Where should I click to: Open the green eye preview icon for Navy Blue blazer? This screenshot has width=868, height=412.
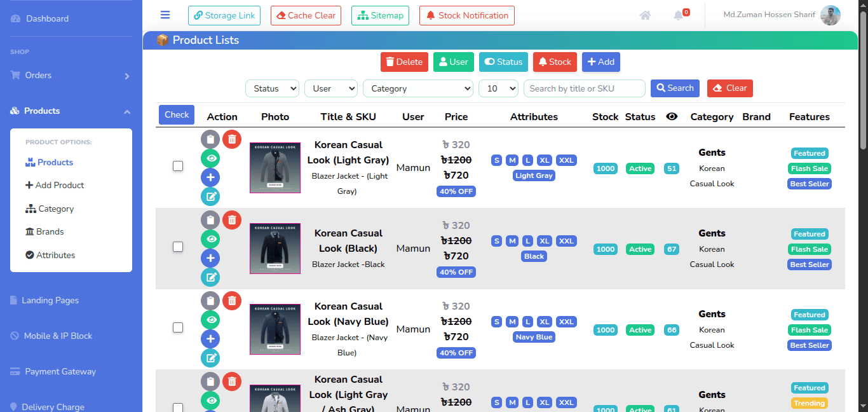click(x=210, y=320)
